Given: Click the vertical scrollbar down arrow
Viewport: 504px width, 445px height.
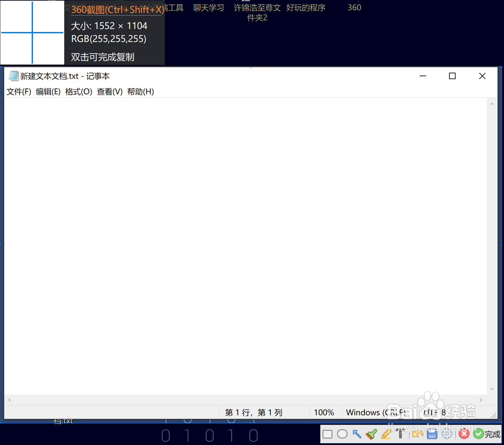Looking at the screenshot, I should tap(492, 389).
